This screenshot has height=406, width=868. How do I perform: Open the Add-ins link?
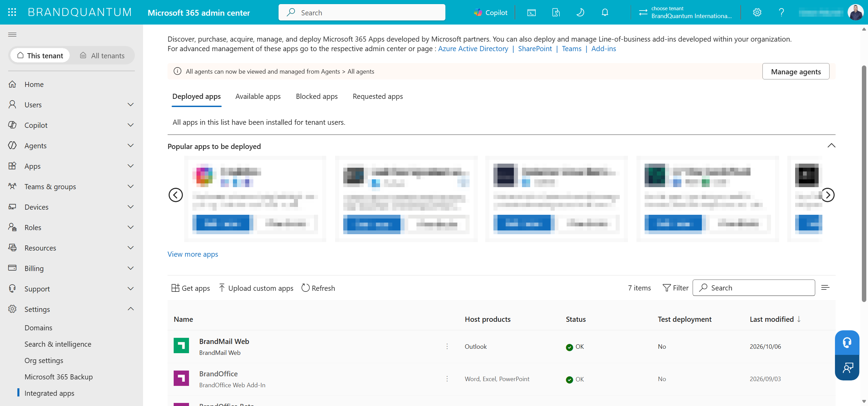point(603,49)
